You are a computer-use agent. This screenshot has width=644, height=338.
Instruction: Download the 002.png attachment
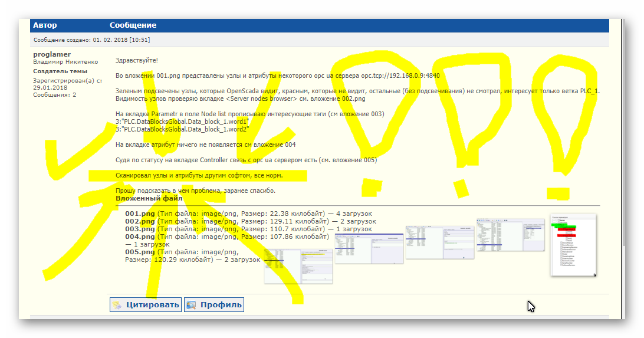[139, 221]
